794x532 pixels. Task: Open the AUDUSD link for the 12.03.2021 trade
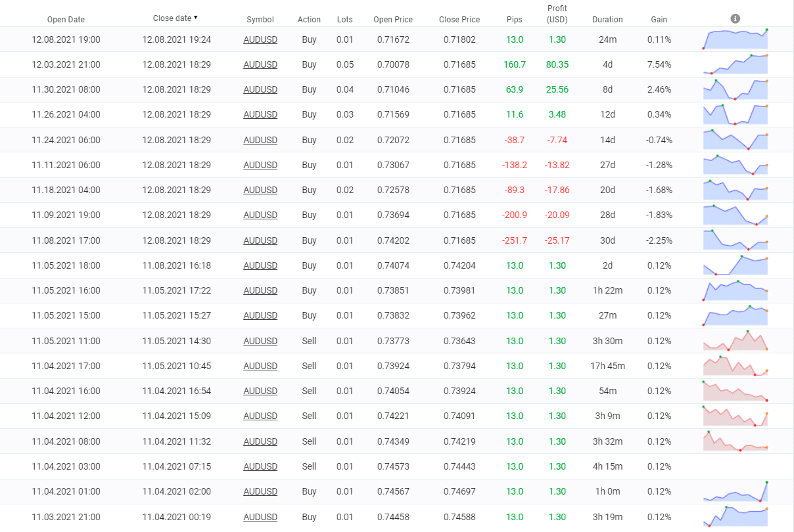point(260,64)
